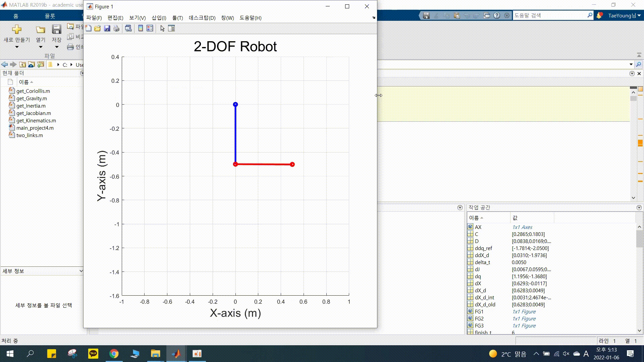
Task: Click into 도움말 검색 search field
Action: [x=550, y=15]
